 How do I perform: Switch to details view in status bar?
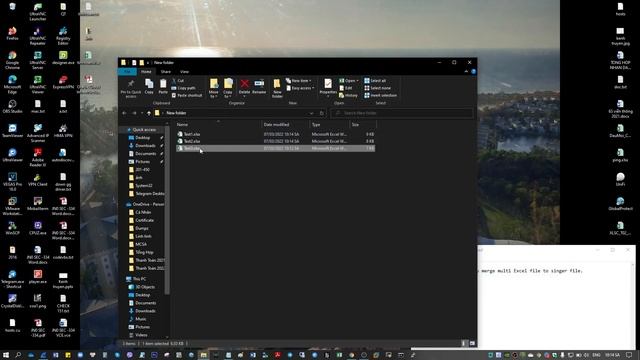pos(464,344)
